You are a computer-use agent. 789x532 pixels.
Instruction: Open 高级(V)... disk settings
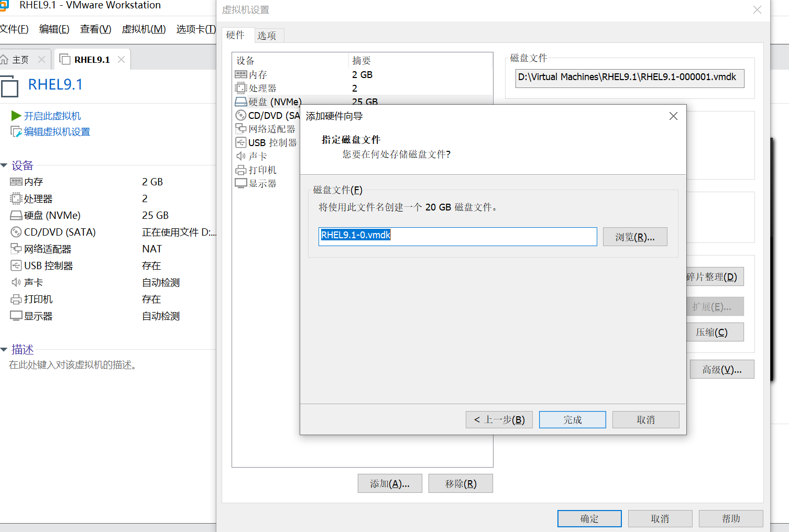pyautogui.click(x=722, y=369)
